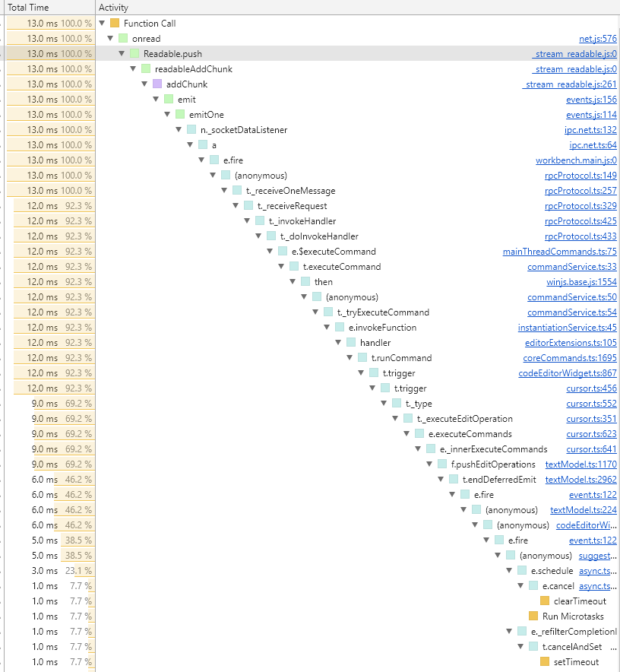This screenshot has height=672, width=620.
Task: Open the _stream_readable.js:261 link
Action: tap(569, 84)
